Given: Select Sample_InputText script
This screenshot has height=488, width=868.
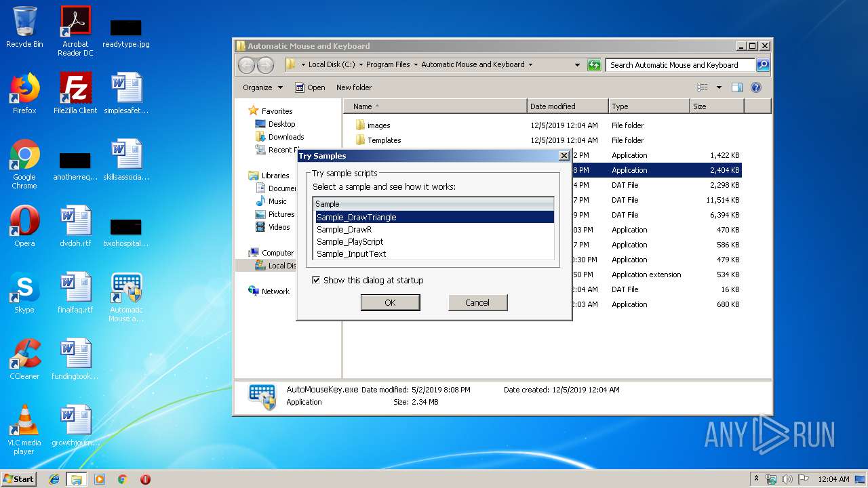Looking at the screenshot, I should pyautogui.click(x=433, y=253).
